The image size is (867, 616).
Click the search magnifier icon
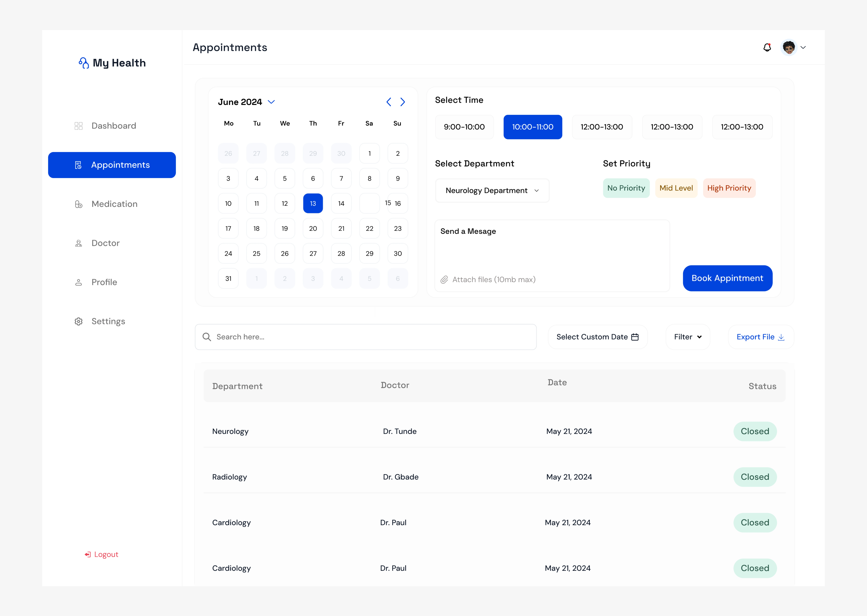tap(207, 337)
